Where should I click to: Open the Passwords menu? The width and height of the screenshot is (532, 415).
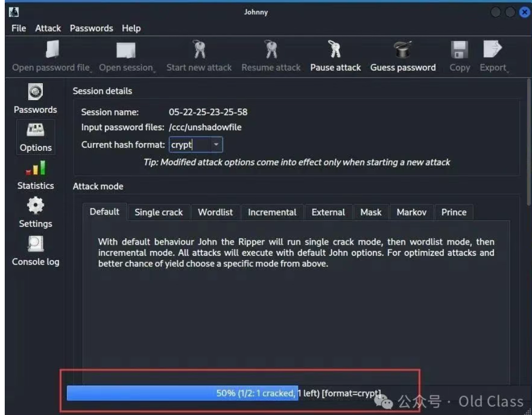point(91,28)
